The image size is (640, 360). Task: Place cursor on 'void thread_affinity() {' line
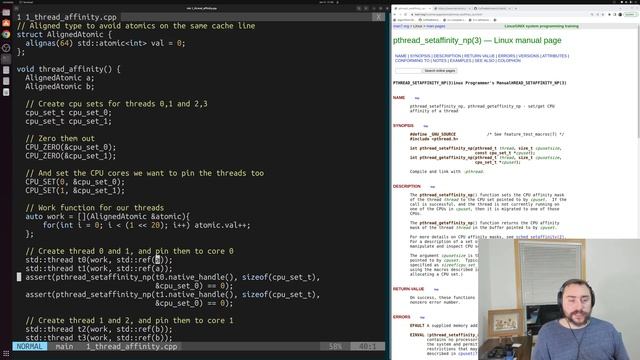point(68,69)
